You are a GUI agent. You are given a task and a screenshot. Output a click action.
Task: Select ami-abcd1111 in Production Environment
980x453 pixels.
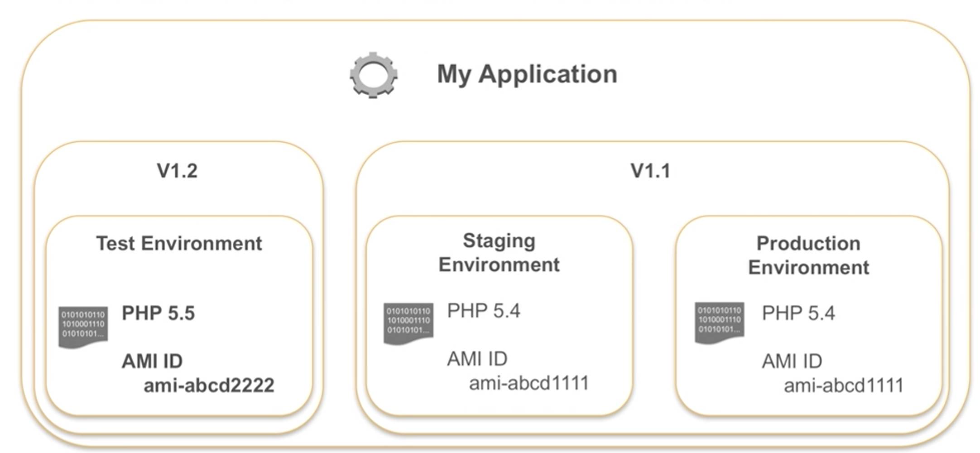point(844,386)
